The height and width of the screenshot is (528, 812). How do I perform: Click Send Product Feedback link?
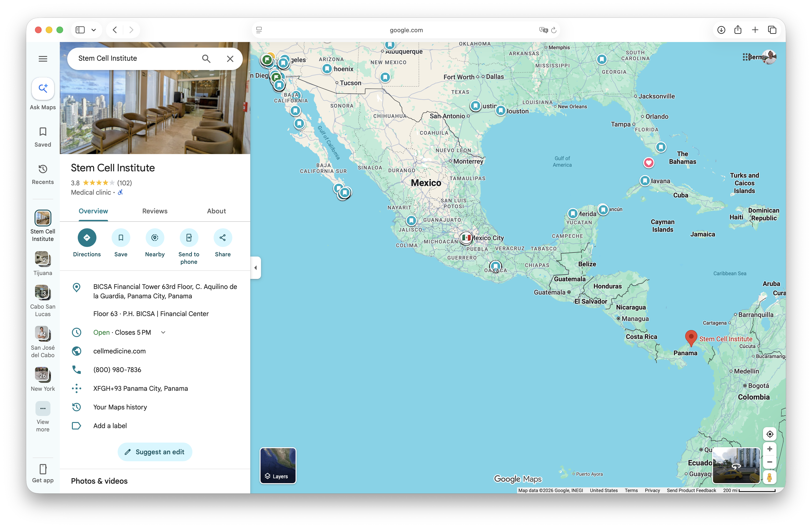coord(691,490)
